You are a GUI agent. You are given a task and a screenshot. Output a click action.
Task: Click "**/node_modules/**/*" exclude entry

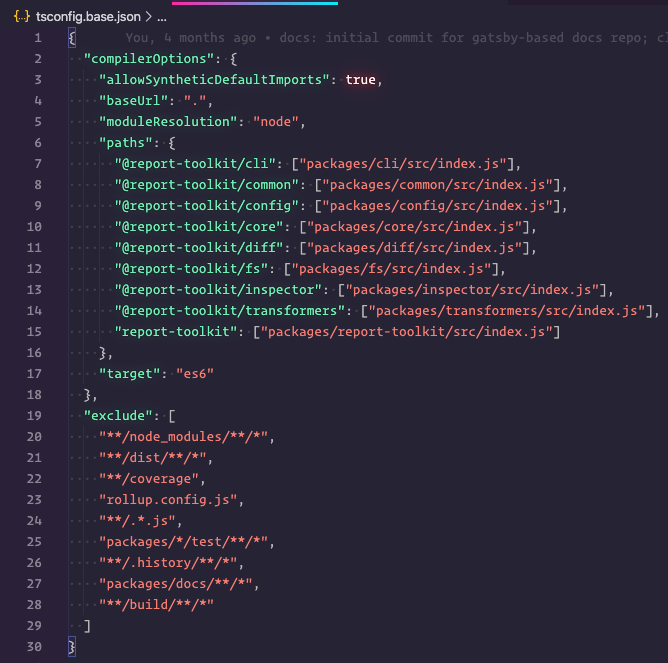(183, 436)
